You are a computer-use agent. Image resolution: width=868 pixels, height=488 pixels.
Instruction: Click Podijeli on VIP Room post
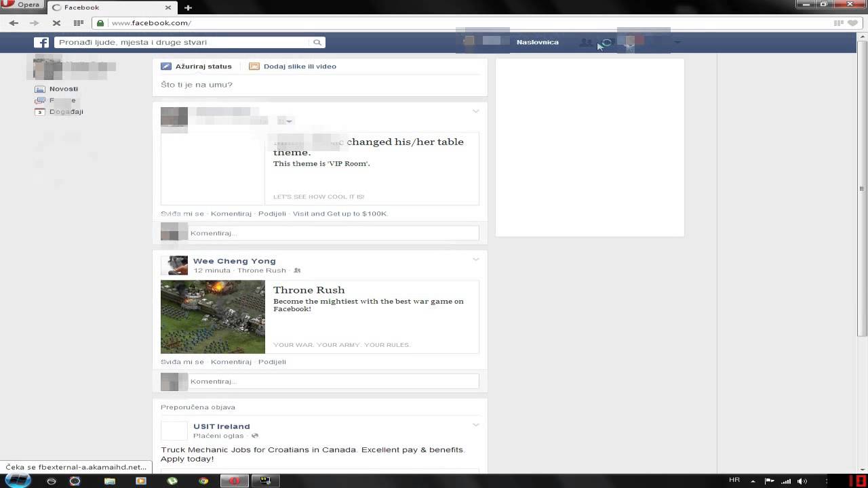click(x=272, y=213)
